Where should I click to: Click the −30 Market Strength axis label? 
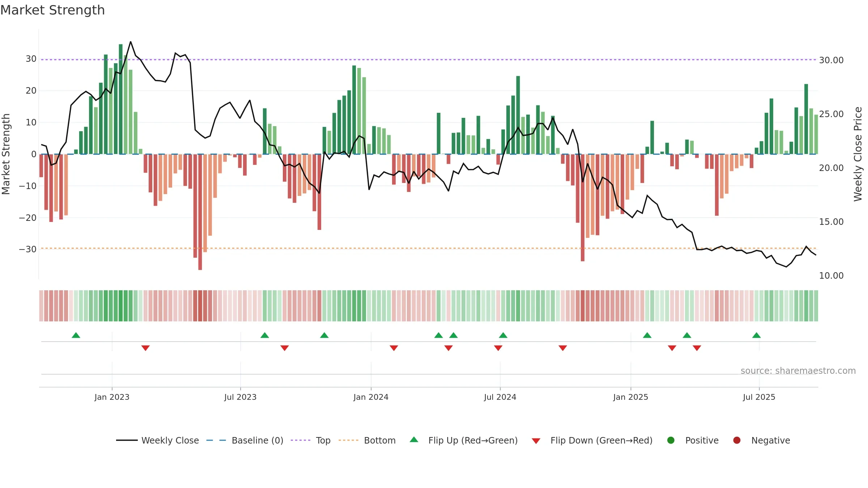[x=28, y=249]
